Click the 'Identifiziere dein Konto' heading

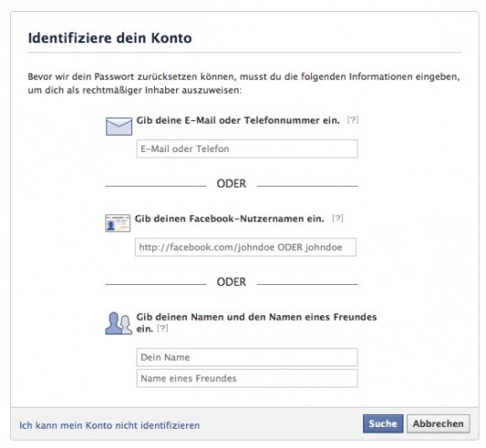pos(110,38)
